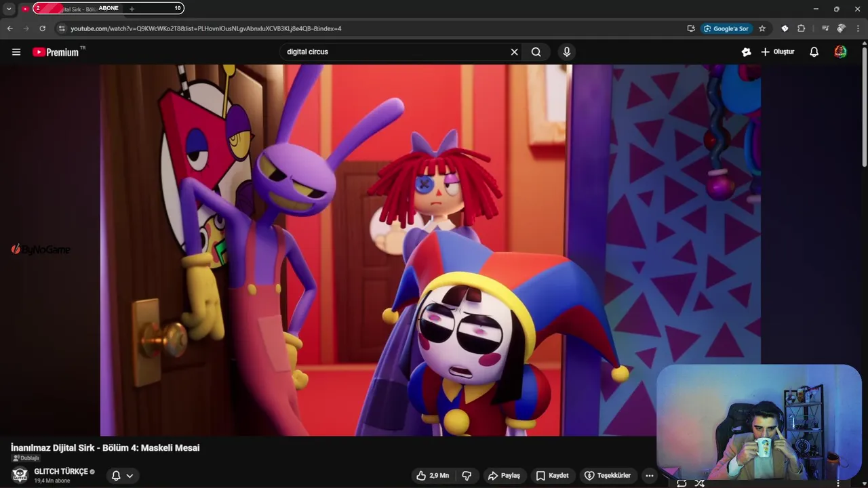Click the video player frame
868x488 pixels.
tap(431, 250)
